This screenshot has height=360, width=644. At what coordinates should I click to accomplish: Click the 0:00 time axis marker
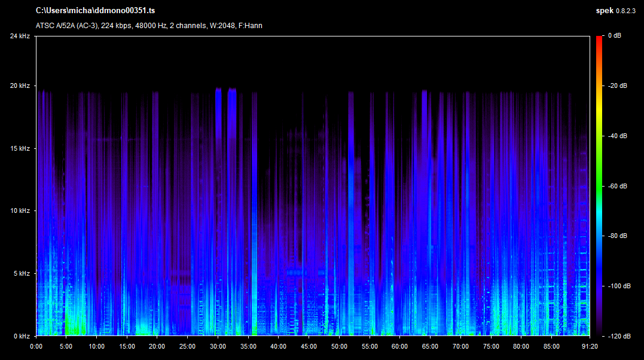[36, 346]
